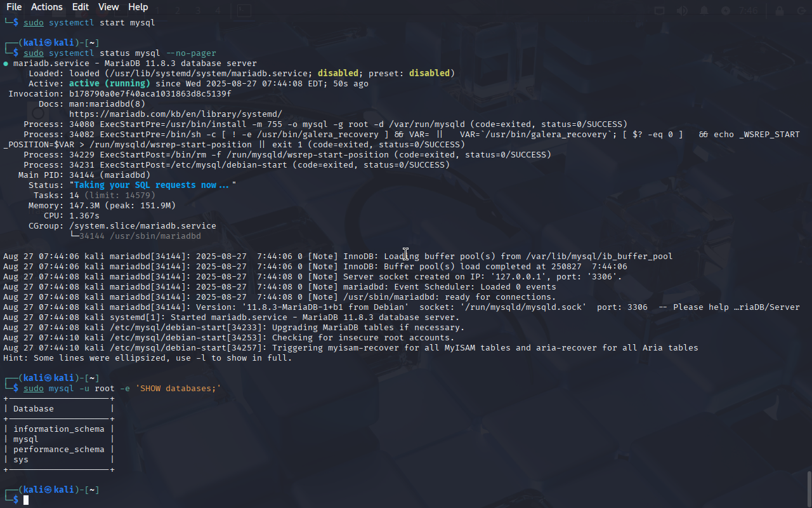This screenshot has height=508, width=812.
Task: Click the 'active (running)' status text
Action: point(110,84)
